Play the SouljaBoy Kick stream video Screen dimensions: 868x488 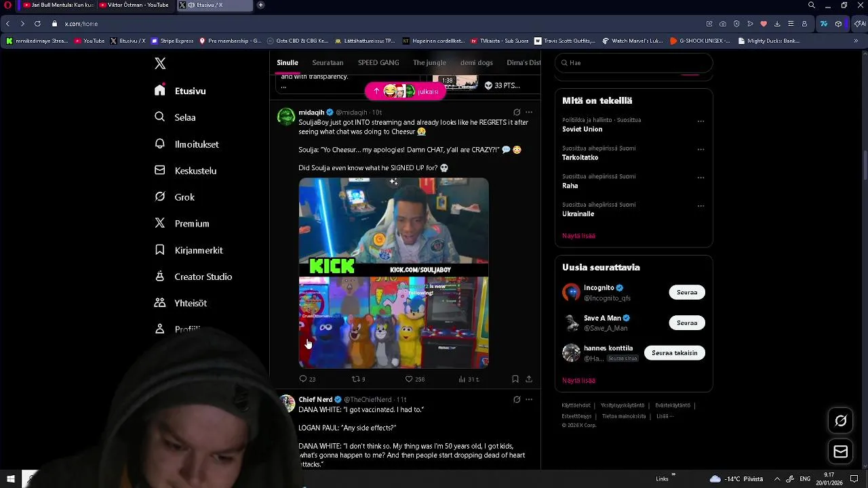click(x=393, y=272)
